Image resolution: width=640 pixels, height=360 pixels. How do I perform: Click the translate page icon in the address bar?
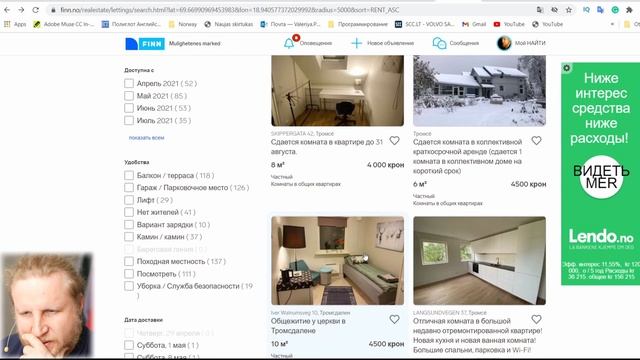(540, 10)
